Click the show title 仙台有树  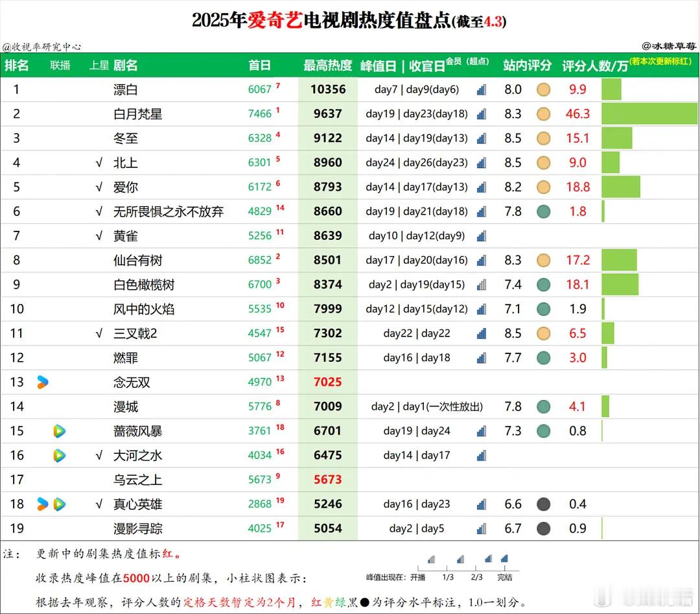click(x=138, y=261)
